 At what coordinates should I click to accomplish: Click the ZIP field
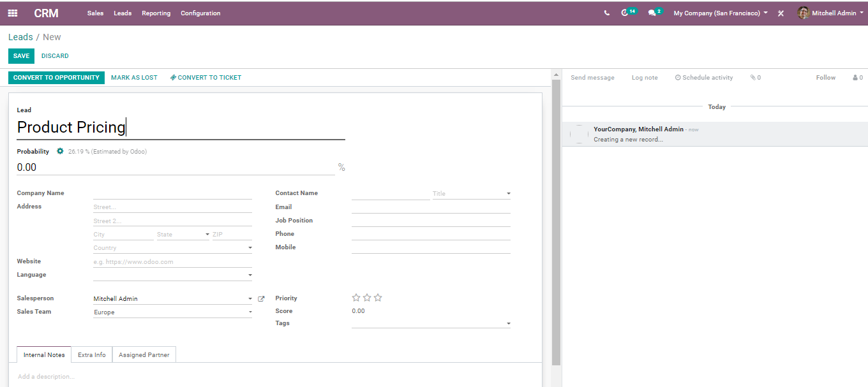[232, 235]
